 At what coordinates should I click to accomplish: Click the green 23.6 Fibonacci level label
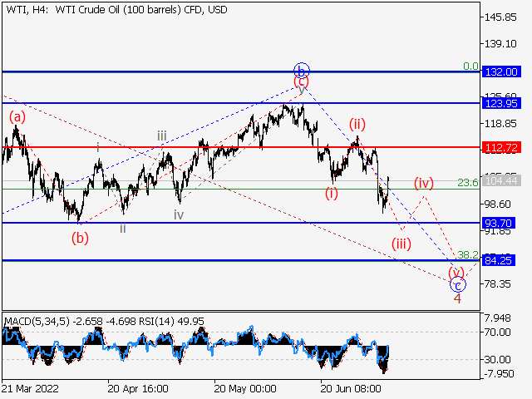(468, 183)
